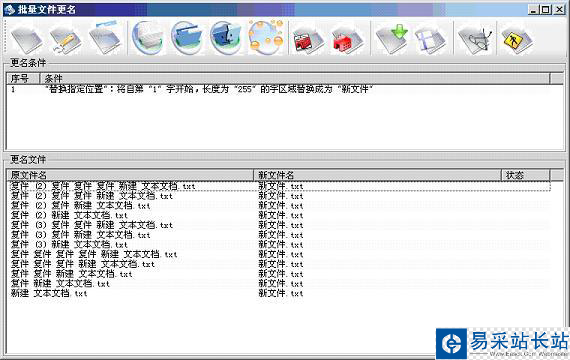Select file “复件 新建 文本文档.txt”

[x=60, y=284]
